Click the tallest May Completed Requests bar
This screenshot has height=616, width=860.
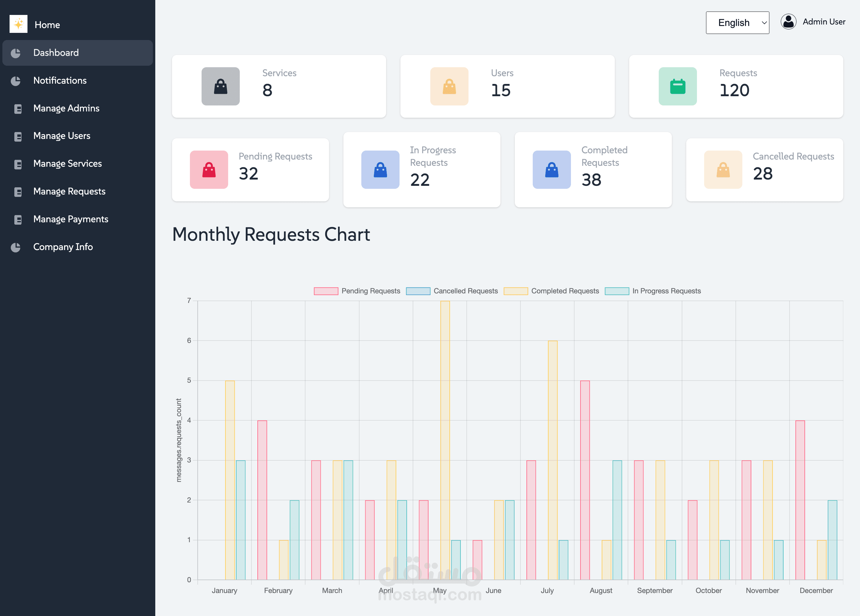(x=445, y=440)
